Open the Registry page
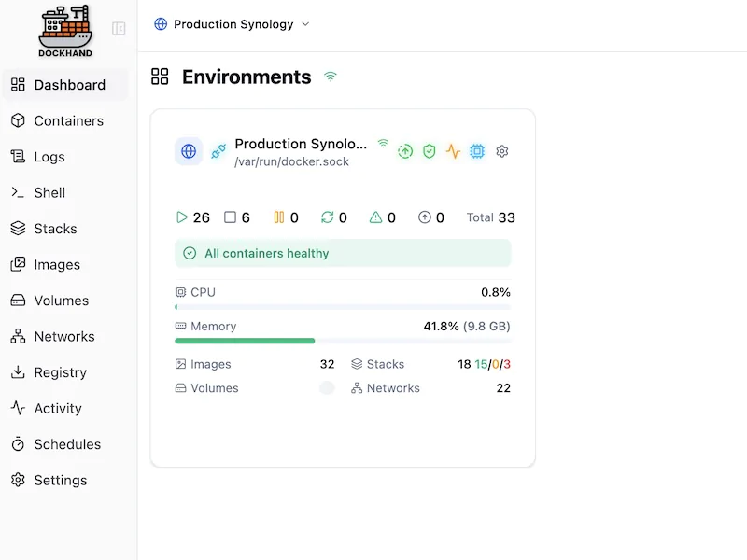 click(65, 372)
